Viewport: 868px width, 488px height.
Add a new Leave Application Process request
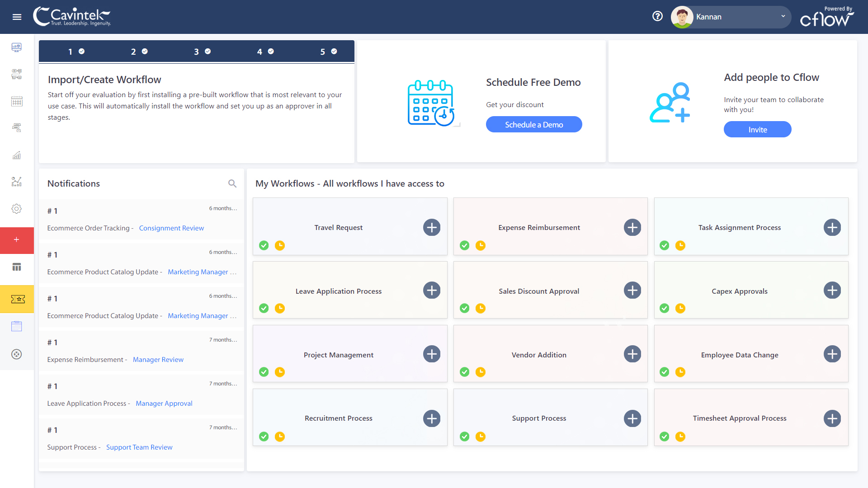click(x=432, y=290)
